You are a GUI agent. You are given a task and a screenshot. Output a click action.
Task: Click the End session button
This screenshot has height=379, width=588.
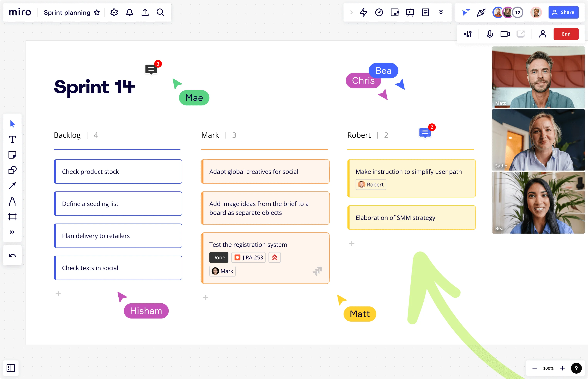pyautogui.click(x=566, y=33)
